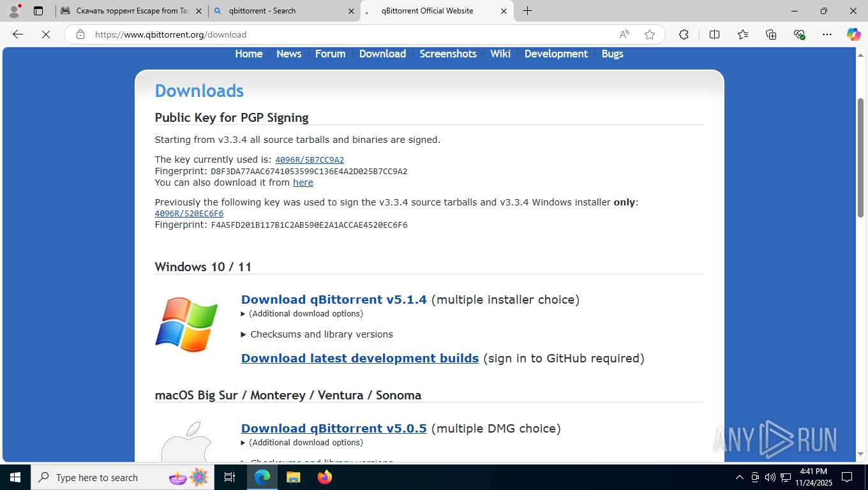Close the qBittorrent Official Website tab
This screenshot has height=490, width=868.
click(504, 11)
